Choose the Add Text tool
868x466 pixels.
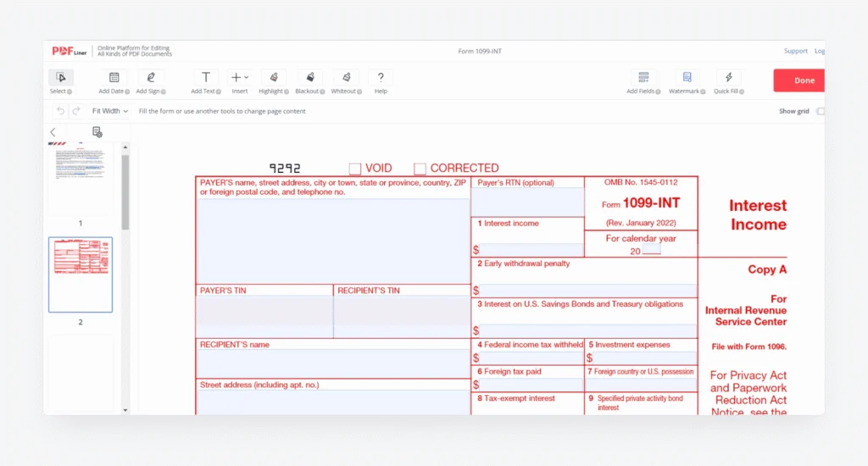206,77
